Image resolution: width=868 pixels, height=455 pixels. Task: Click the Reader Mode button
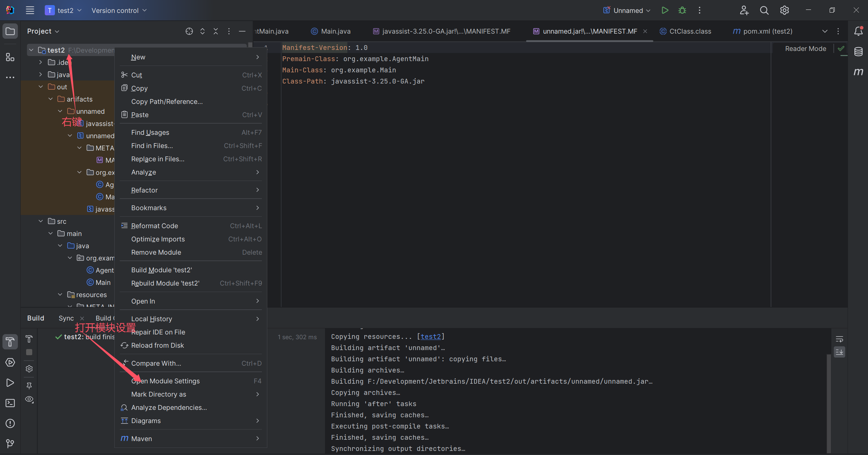coord(805,49)
